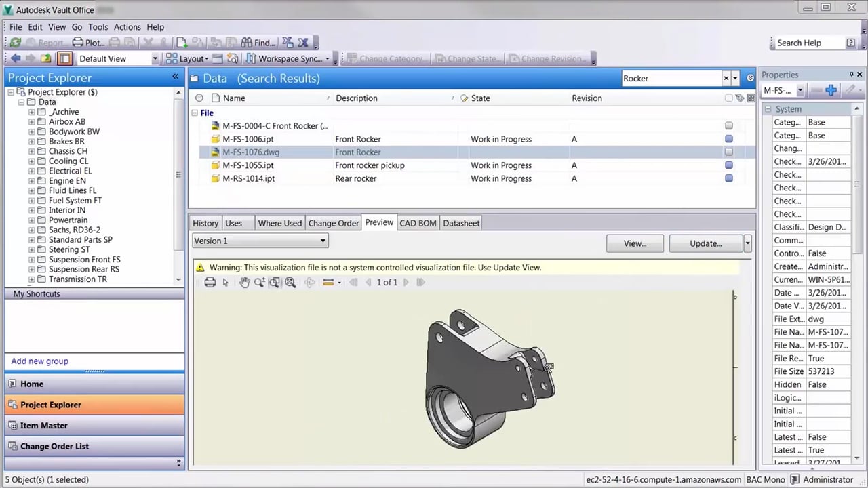Image resolution: width=868 pixels, height=488 pixels.
Task: Click the Print icon in the preview toolbar
Action: pos(210,283)
